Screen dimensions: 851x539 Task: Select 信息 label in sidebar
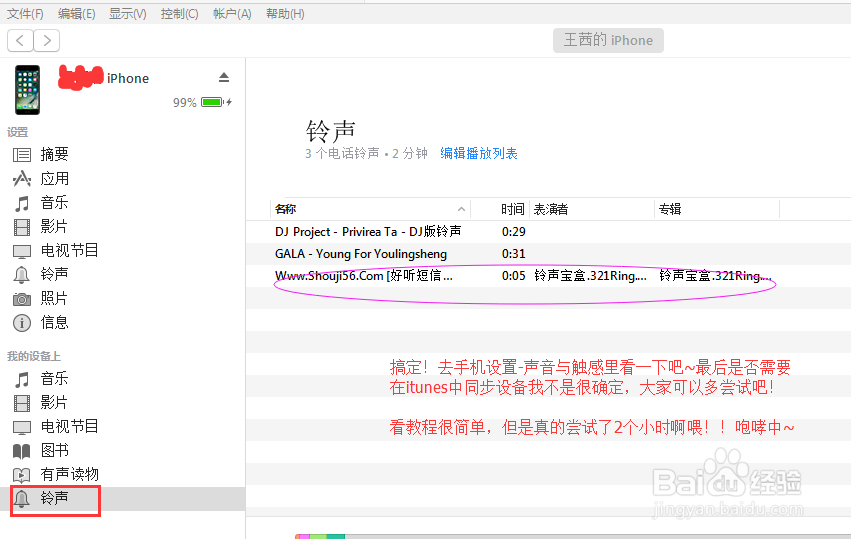(54, 322)
